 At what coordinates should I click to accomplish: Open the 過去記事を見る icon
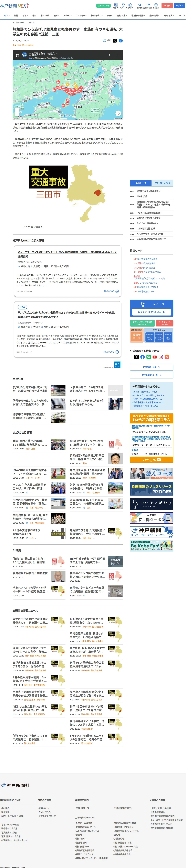tap(147, 6)
